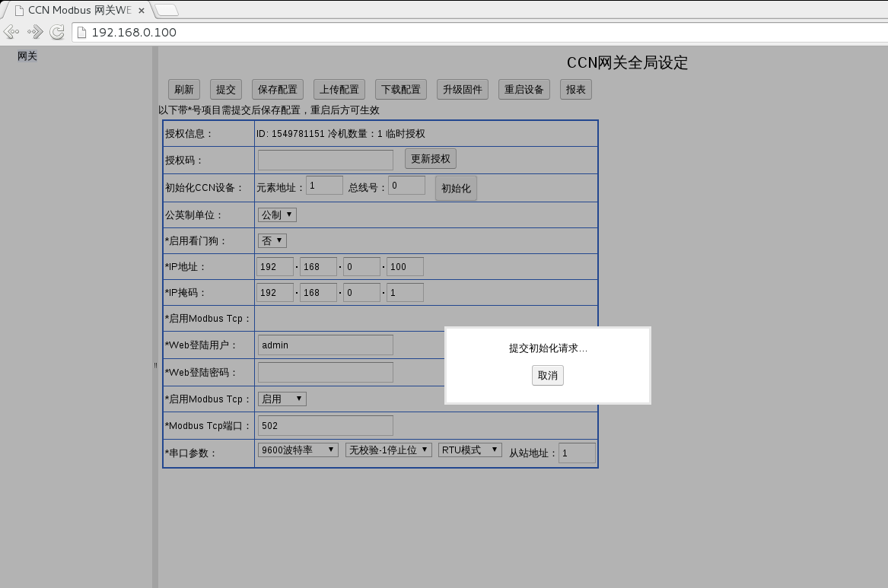Image resolution: width=888 pixels, height=588 pixels.
Task: Select the CCN Modbus 网关 tab
Action: (x=78, y=10)
